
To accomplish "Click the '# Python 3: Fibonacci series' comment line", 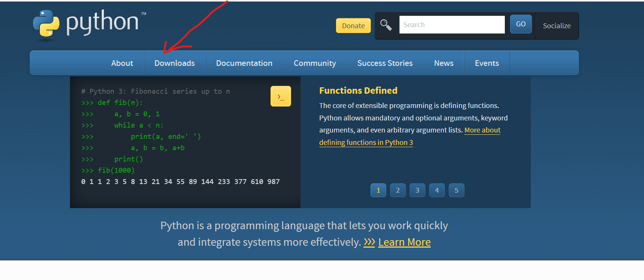I will (x=156, y=91).
